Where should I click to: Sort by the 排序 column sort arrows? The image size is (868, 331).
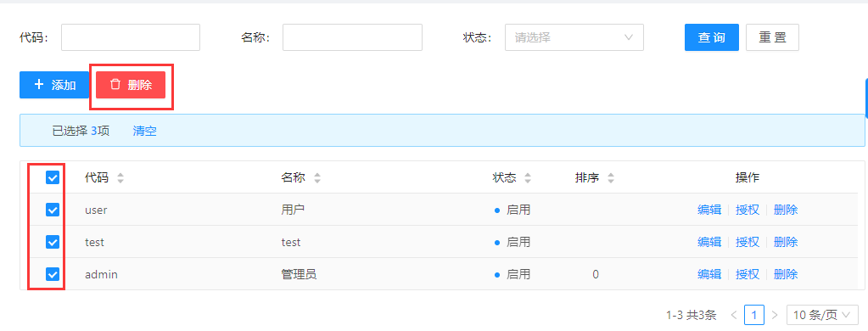click(x=611, y=178)
